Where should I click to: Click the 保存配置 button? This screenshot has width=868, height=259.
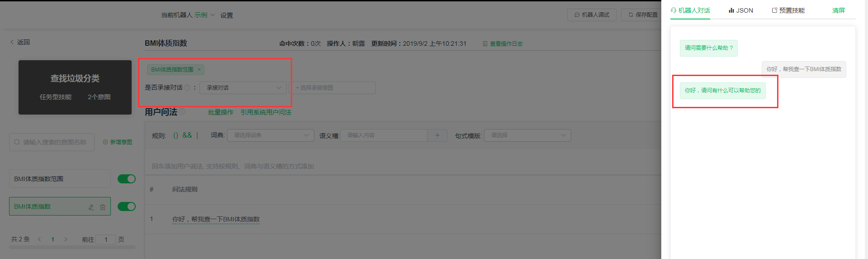[641, 15]
